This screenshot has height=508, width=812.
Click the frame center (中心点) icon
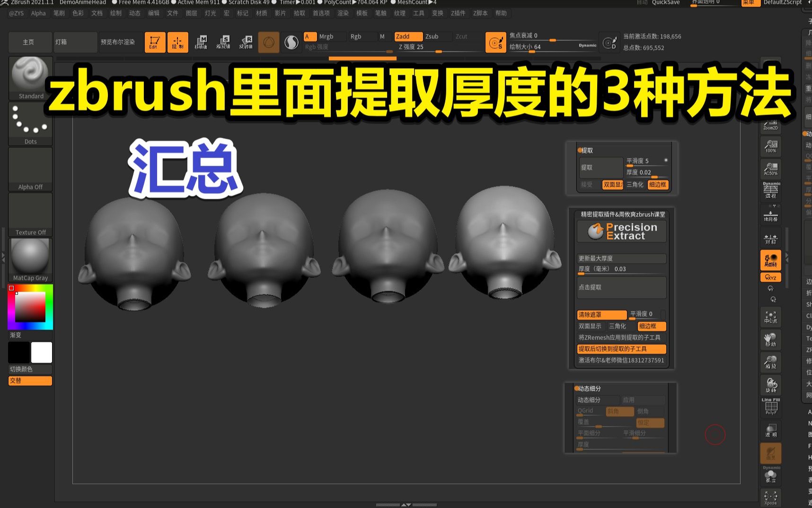(x=771, y=317)
